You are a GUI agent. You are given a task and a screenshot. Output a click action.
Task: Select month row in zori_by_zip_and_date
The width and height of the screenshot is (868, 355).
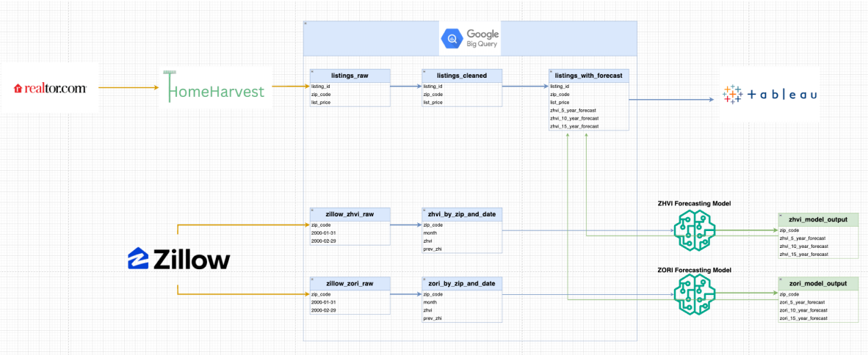tap(462, 302)
